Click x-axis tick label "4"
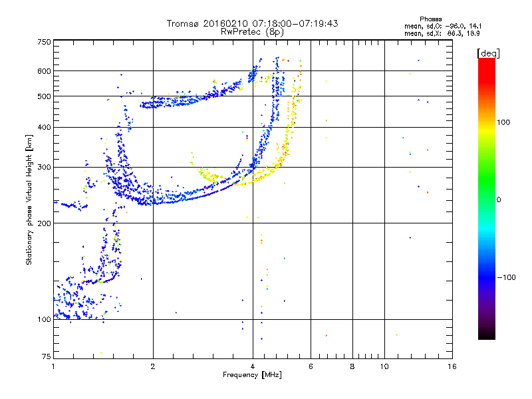The width and height of the screenshot is (532, 399). (253, 366)
